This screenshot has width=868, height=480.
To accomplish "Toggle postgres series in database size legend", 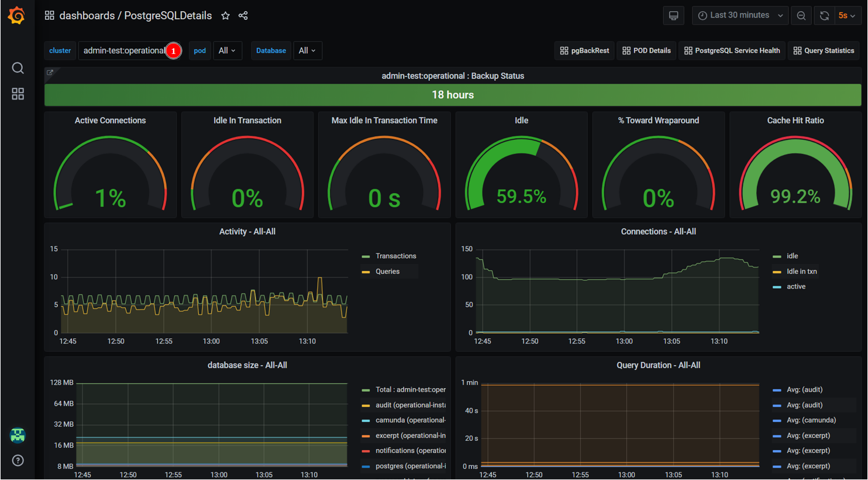I will point(411,466).
